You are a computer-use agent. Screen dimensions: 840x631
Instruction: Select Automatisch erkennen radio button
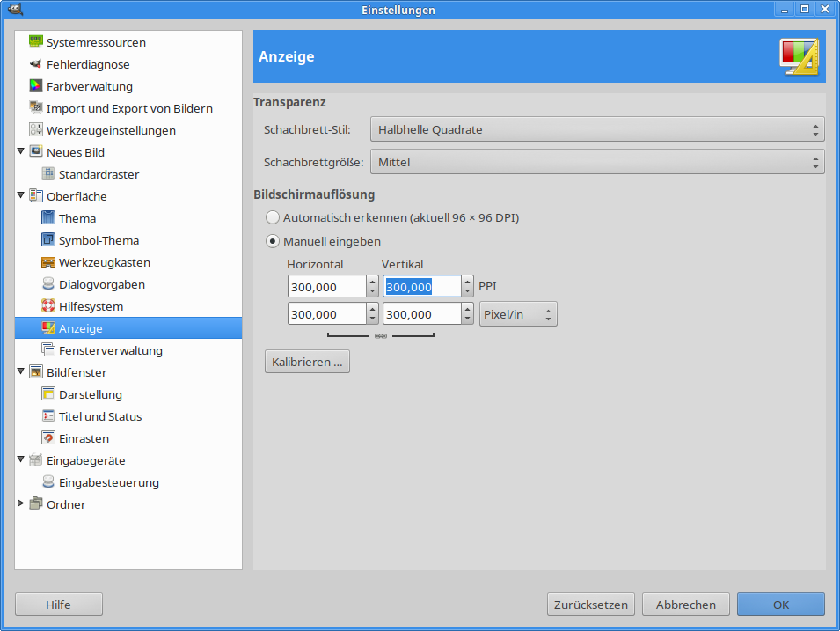(x=273, y=217)
